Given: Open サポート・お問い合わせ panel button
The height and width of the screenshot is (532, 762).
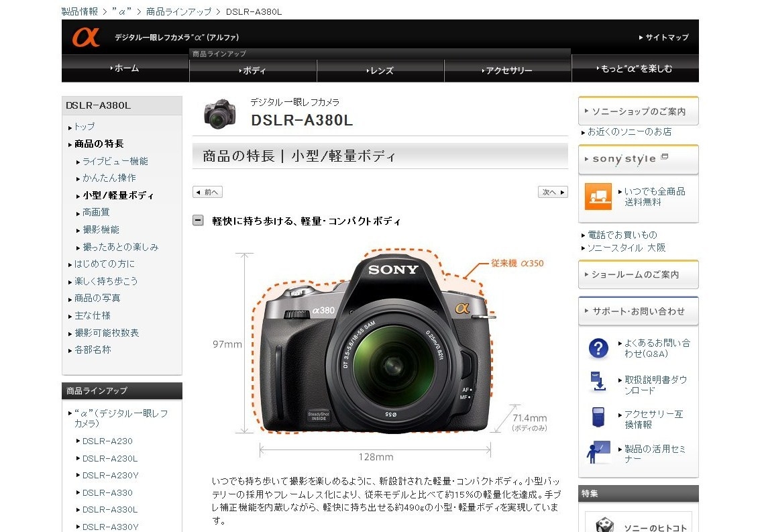Looking at the screenshot, I should pos(638,311).
